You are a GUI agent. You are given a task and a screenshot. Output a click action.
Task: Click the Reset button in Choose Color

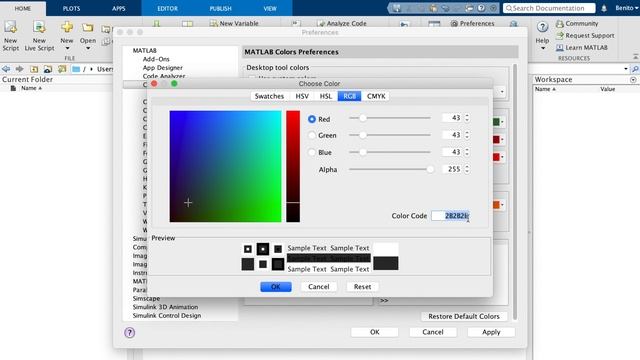[362, 287]
